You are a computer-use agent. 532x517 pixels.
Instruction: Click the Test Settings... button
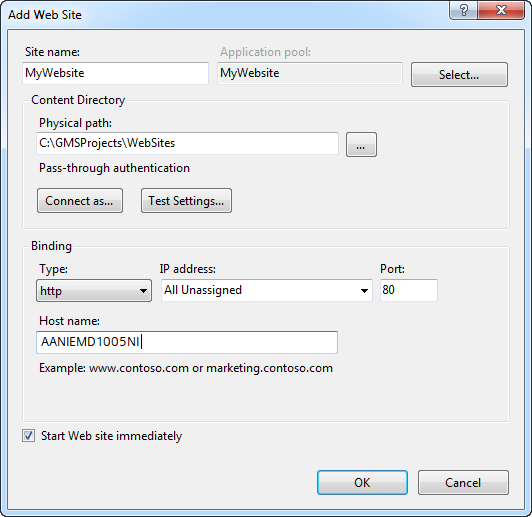pyautogui.click(x=186, y=200)
